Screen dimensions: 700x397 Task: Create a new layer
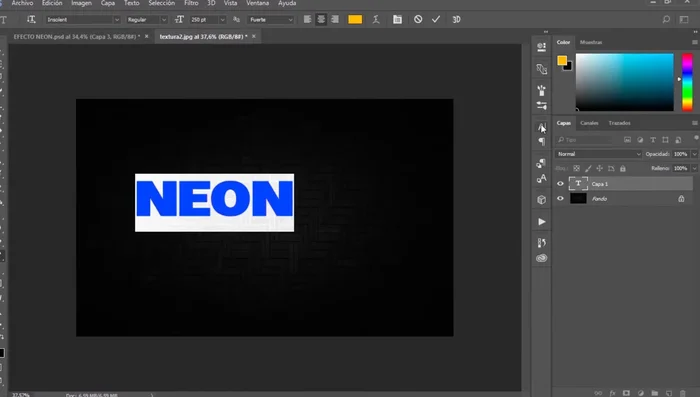tap(669, 393)
